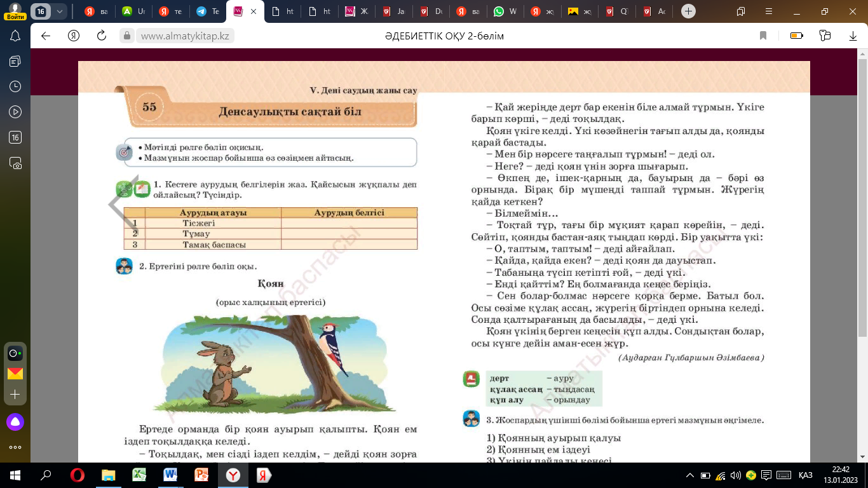Switch to the Telegram tab
The width and height of the screenshot is (868, 488).
(208, 11)
